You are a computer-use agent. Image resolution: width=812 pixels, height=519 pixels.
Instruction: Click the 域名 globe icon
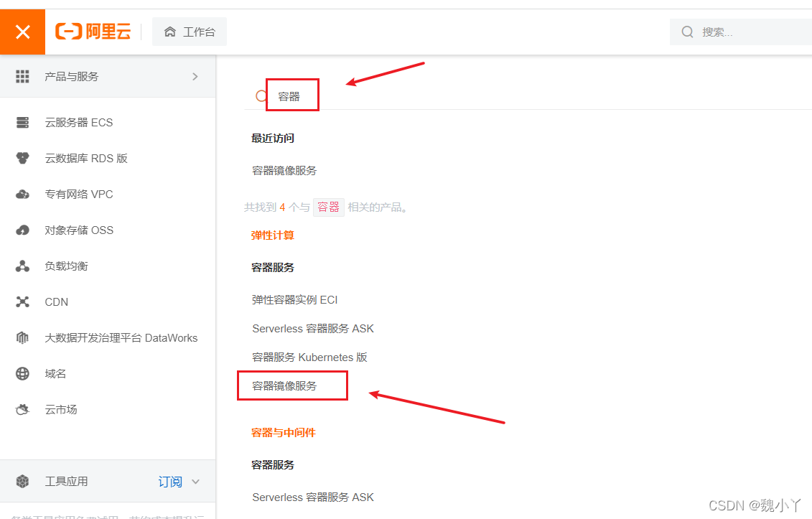[22, 373]
